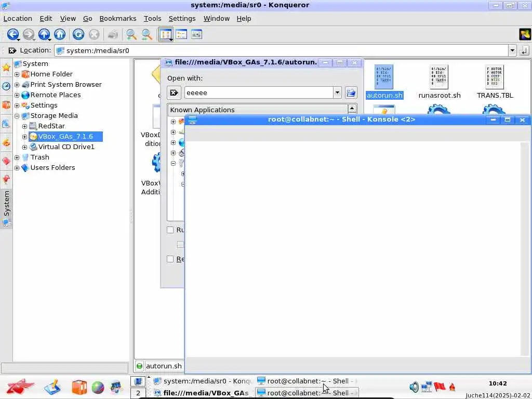
Task: Click the network tray icon
Action: (427, 387)
